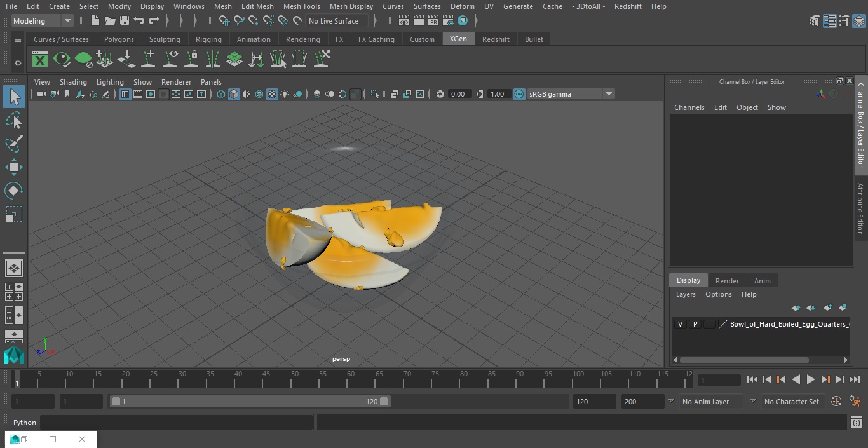
Task: Move selected layer up
Action: (795, 308)
